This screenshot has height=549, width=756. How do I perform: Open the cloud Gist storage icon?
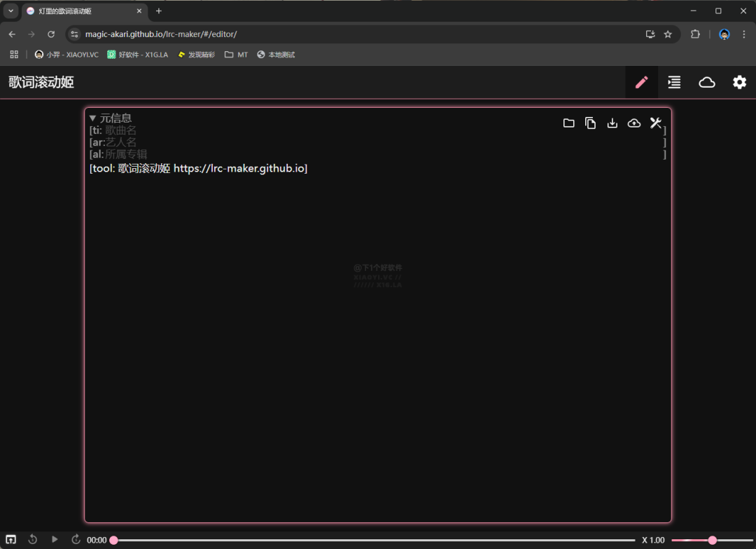coord(707,83)
